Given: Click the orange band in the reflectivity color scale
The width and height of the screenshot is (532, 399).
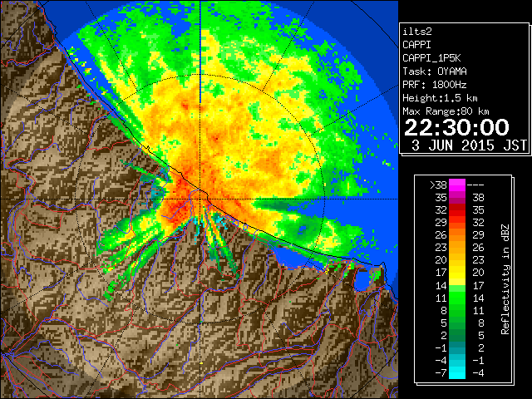Looking at the screenshot, I should point(457,235).
